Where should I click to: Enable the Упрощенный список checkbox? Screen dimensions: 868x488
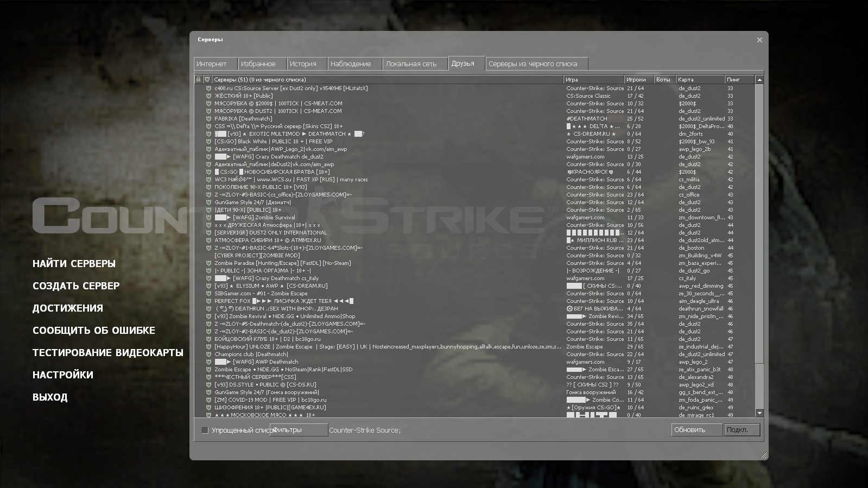coord(205,430)
